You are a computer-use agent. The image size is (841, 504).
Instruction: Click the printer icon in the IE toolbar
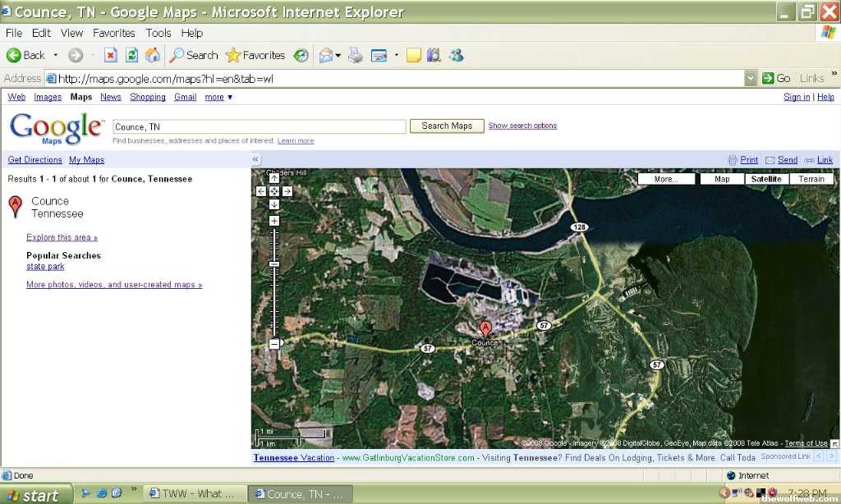[355, 55]
